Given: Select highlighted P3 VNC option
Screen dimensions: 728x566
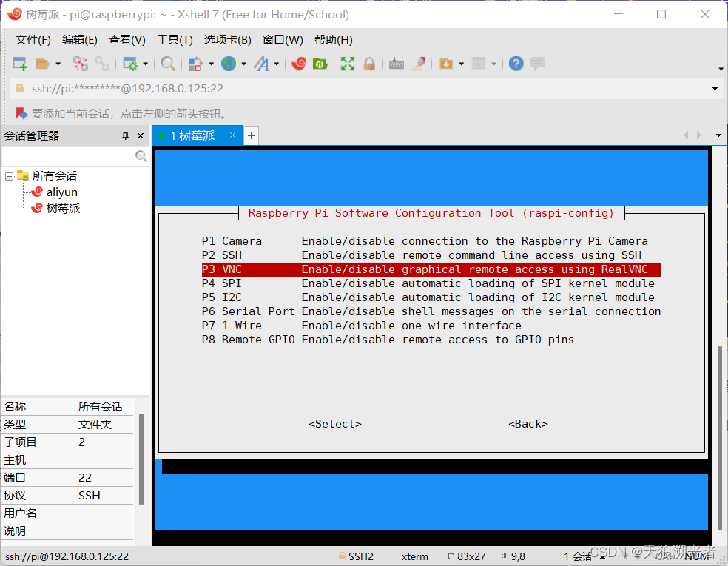Looking at the screenshot, I should [x=431, y=269].
